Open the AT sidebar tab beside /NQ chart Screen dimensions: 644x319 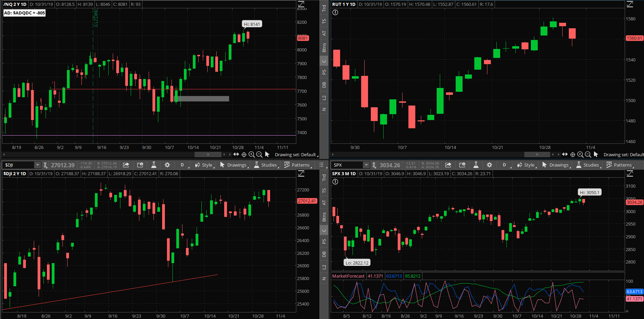coord(324,33)
